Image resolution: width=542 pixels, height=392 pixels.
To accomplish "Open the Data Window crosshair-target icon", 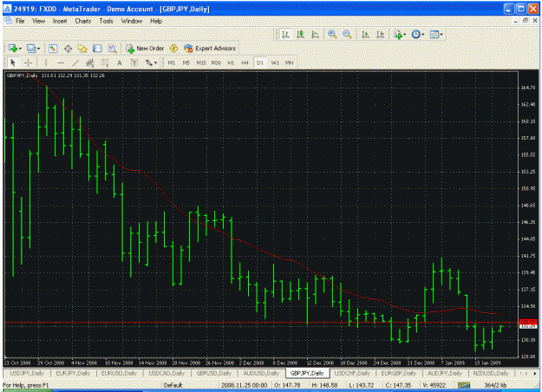I will click(68, 49).
